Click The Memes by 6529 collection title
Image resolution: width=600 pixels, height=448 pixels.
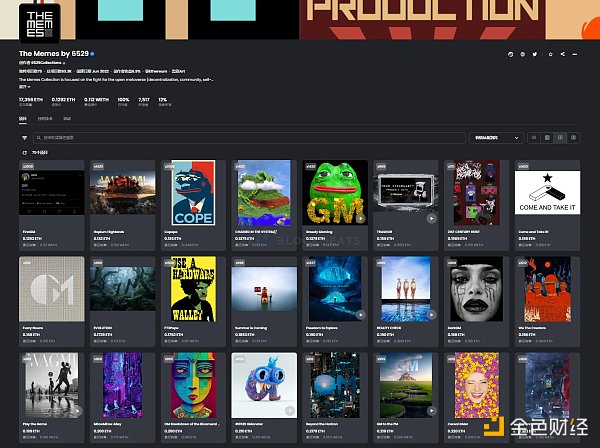click(52, 53)
